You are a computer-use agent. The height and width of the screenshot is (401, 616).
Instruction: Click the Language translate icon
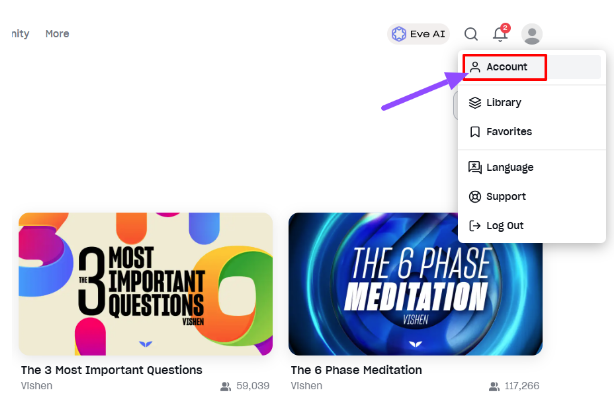tap(475, 168)
